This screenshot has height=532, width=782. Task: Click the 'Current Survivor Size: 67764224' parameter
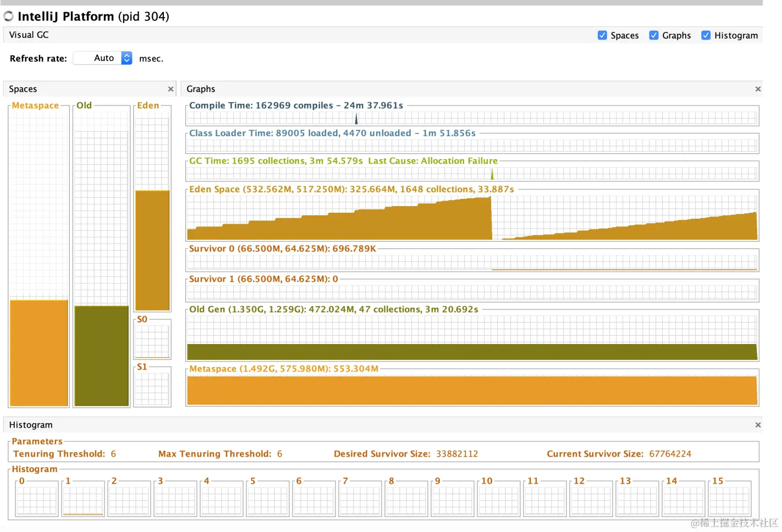point(619,454)
